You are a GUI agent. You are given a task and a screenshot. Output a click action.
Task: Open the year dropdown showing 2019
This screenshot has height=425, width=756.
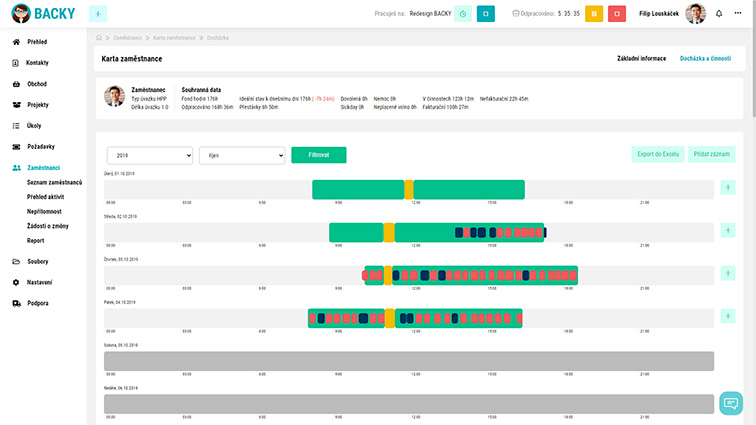(149, 155)
